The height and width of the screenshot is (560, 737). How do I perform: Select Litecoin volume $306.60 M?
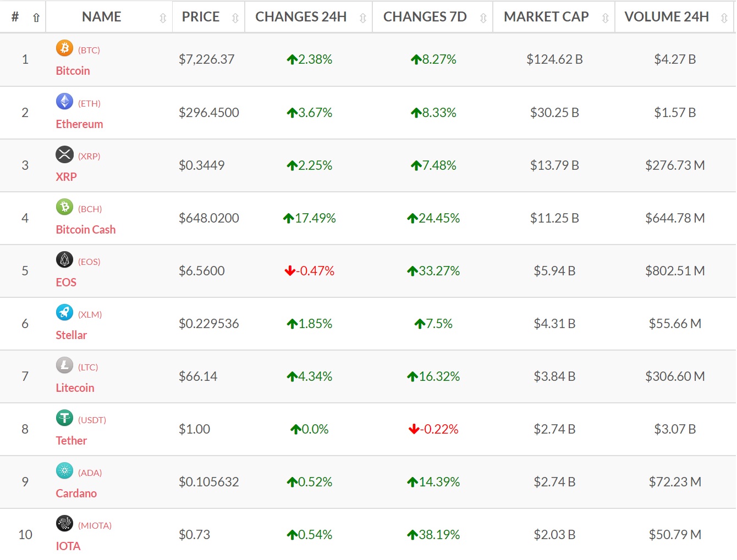[x=675, y=376]
